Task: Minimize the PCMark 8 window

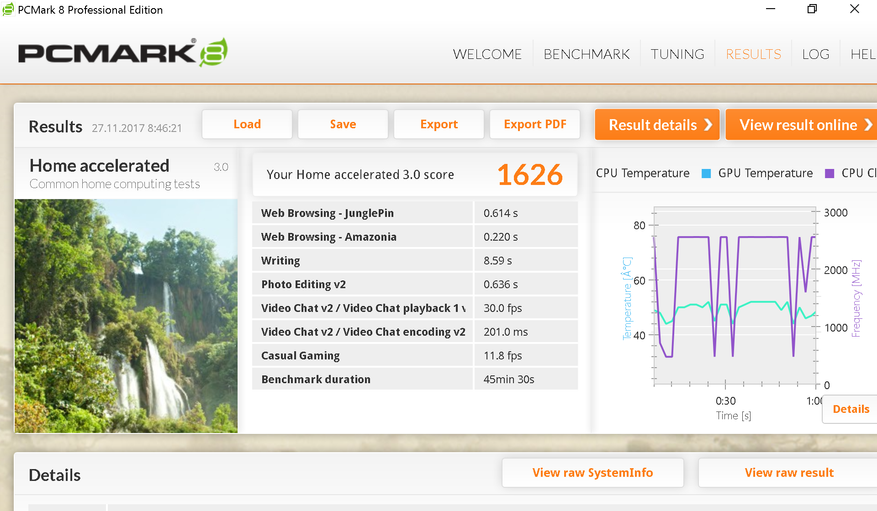Action: pyautogui.click(x=770, y=9)
